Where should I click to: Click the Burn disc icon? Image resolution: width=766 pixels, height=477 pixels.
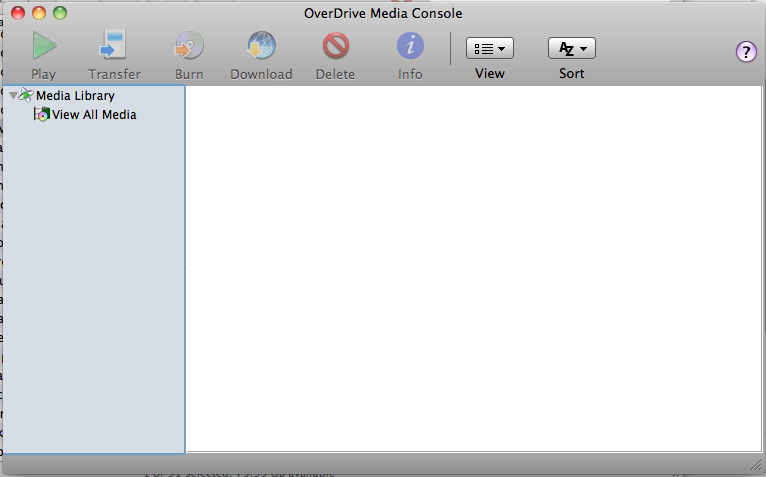pyautogui.click(x=189, y=45)
